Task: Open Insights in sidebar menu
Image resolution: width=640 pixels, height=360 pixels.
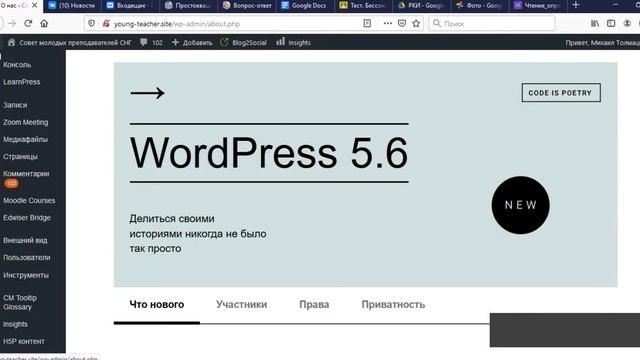Action: point(15,324)
